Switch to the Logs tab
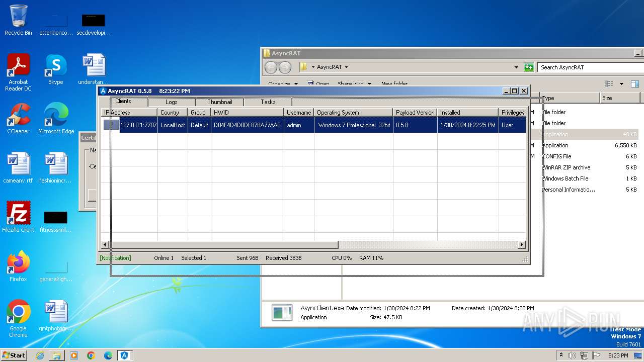Viewport: 644px width, 362px height. click(172, 102)
